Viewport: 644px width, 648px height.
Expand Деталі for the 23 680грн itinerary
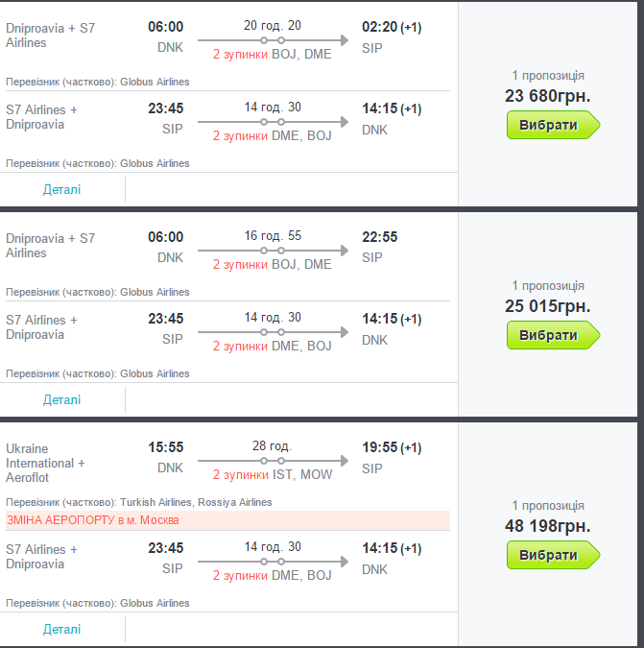(x=62, y=189)
